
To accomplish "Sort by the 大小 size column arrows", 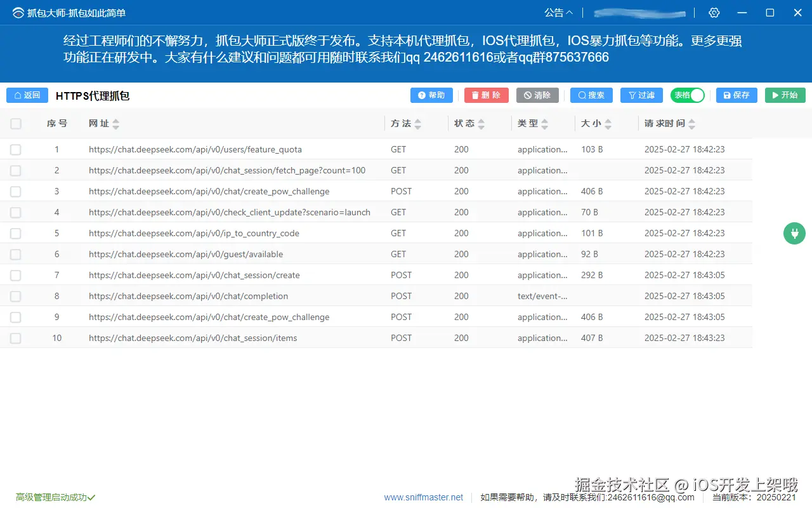I will pos(608,124).
